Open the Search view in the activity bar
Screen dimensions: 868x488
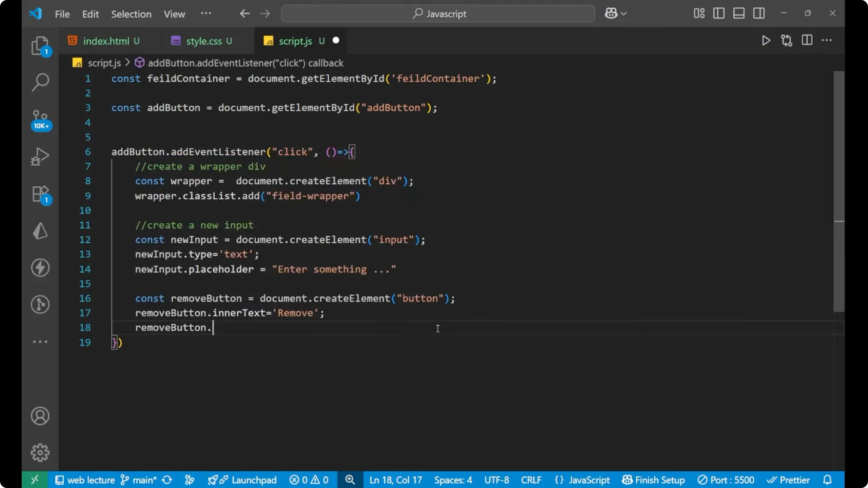pyautogui.click(x=40, y=82)
